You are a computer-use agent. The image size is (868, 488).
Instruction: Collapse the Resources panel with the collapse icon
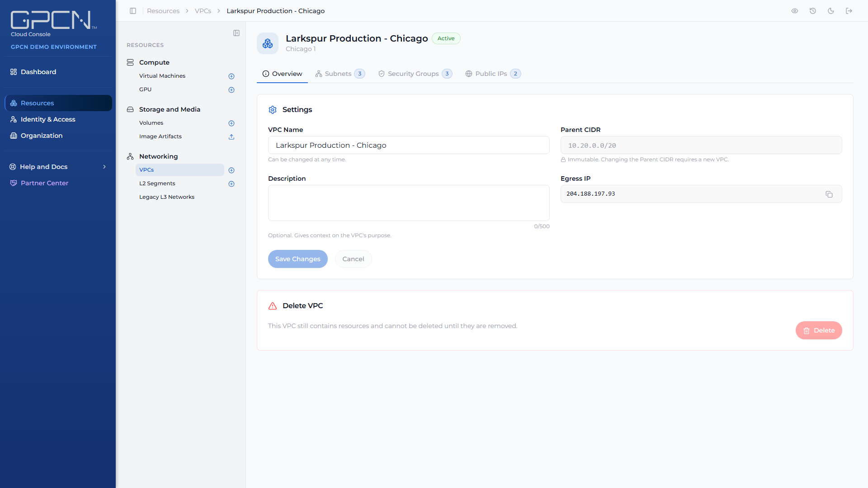click(x=236, y=33)
